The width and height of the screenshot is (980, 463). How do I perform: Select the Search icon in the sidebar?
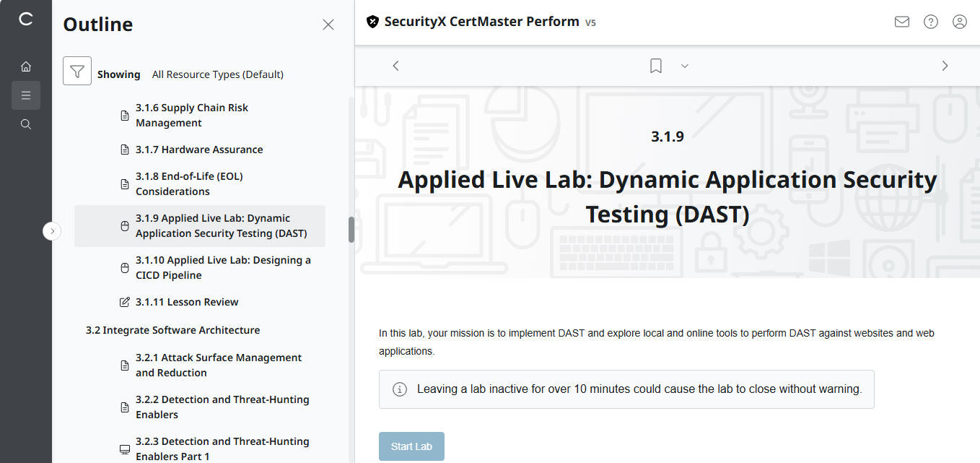[x=26, y=124]
